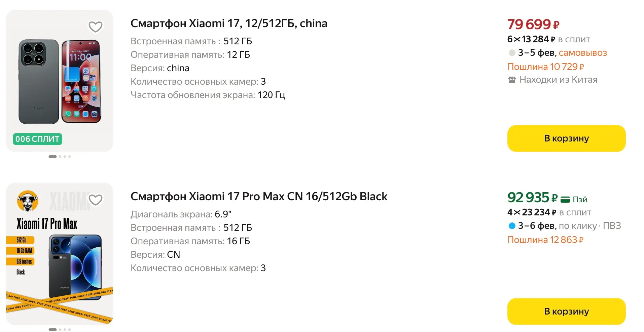Open the Xiaomi 17, 12/512ГБ, china title
The width and height of the screenshot is (644, 332).
(x=229, y=24)
